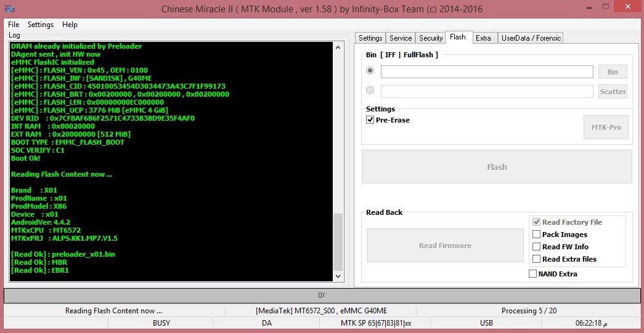Open the UserData / Forensic tab

coord(531,38)
